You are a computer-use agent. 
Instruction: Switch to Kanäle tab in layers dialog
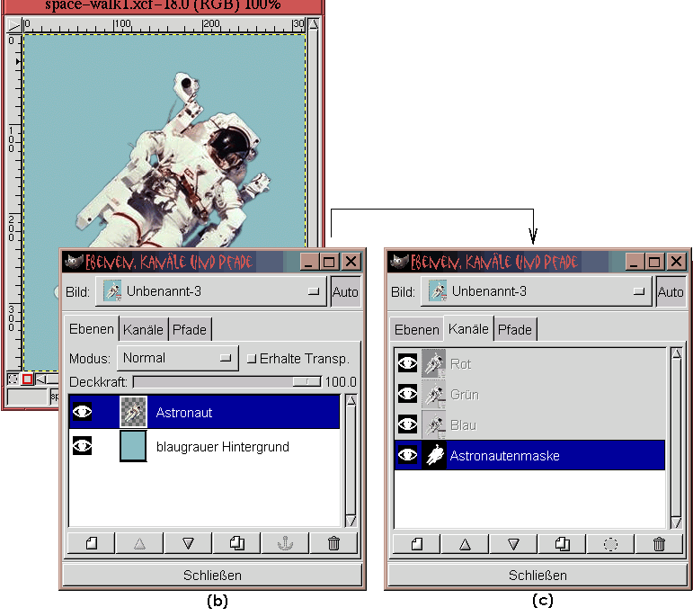coord(143,330)
